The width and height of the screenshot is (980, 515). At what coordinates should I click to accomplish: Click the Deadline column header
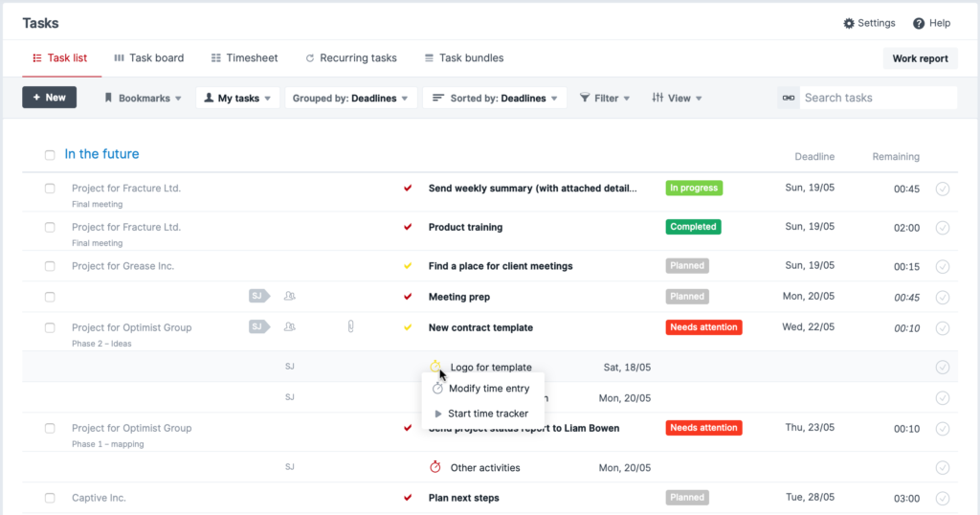[x=814, y=156]
